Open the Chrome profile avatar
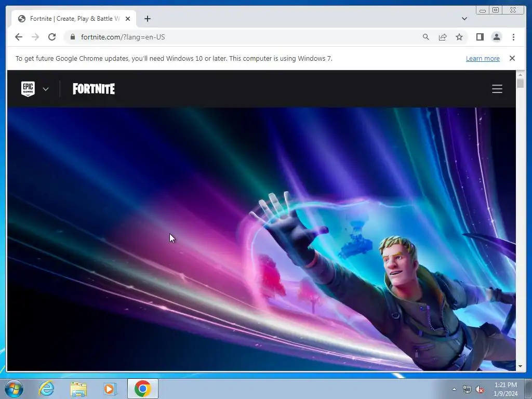532x399 pixels. tap(497, 37)
